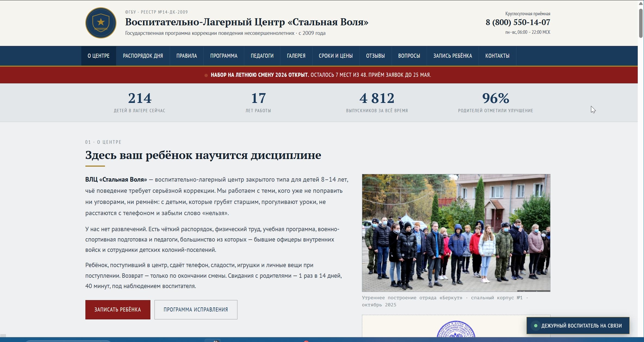The height and width of the screenshot is (342, 644).
Task: Open the «Педагоги» page
Action: (x=262, y=56)
